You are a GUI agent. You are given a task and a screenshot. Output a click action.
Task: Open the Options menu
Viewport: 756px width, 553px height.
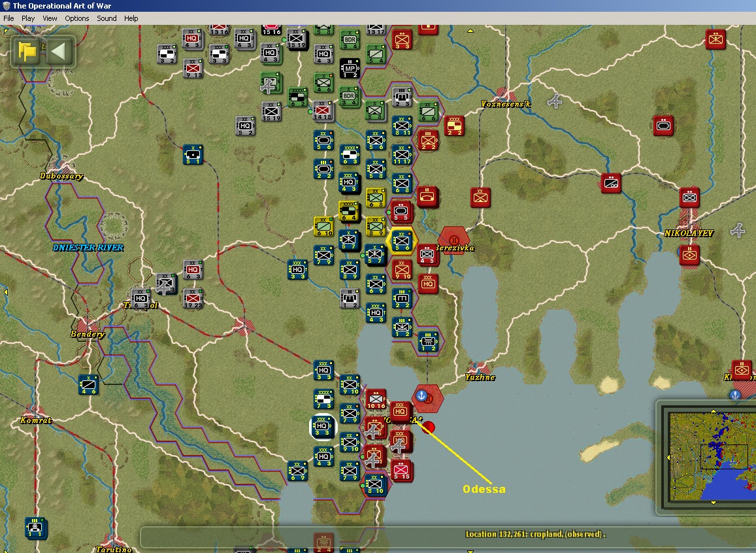point(76,18)
